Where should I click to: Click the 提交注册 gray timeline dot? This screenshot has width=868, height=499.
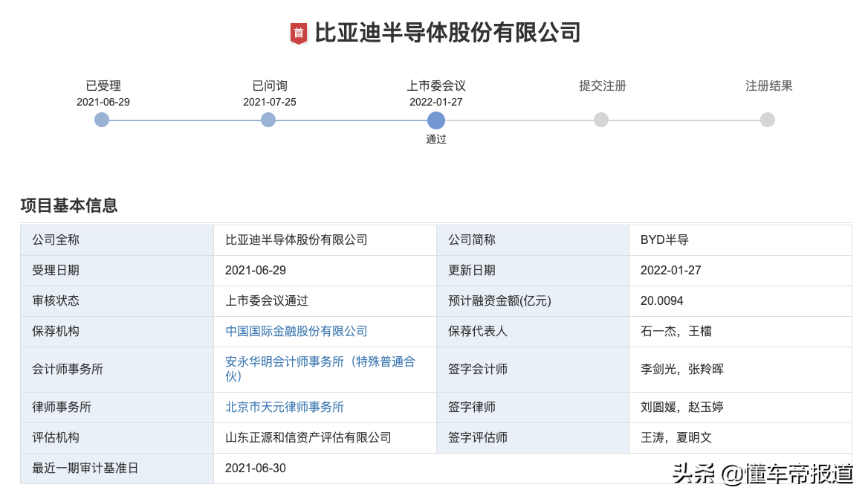click(601, 120)
